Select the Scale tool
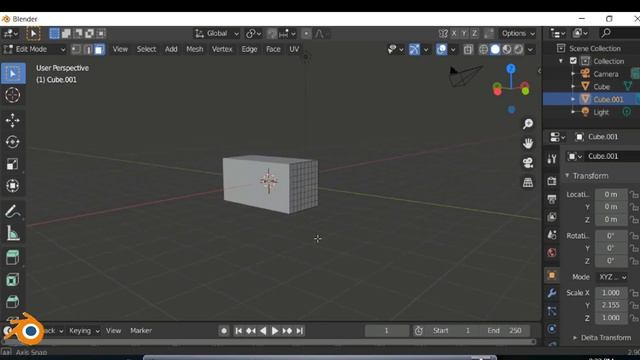Image resolution: width=640 pixels, height=360 pixels. coord(13,164)
